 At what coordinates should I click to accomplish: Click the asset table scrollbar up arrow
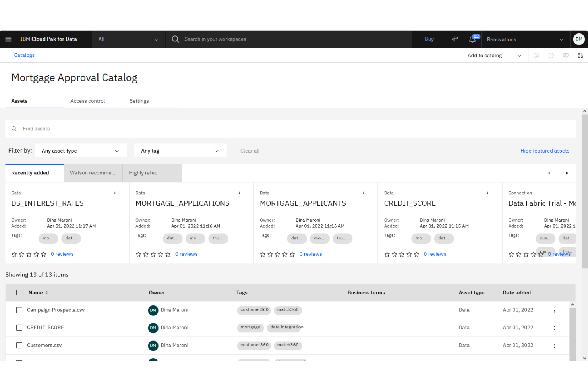(573, 305)
